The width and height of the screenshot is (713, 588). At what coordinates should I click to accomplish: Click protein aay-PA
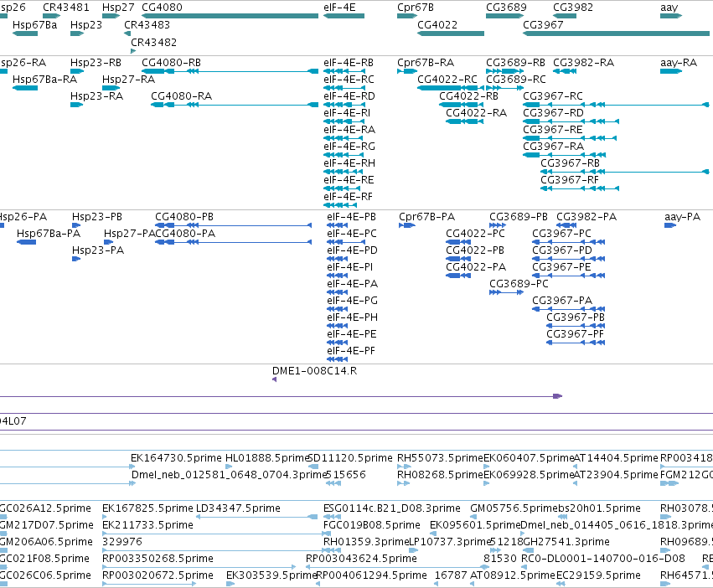coord(670,225)
